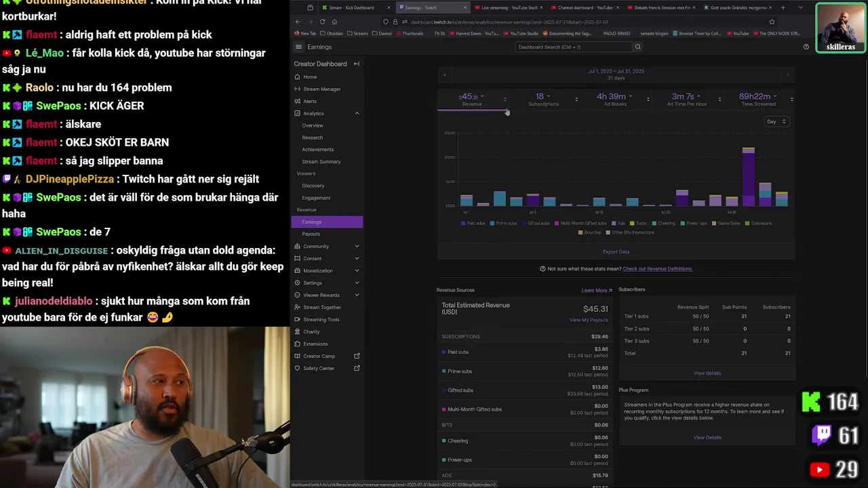Screen dimensions: 868x488
Task: Select the Time Streamed 89h22m metric
Action: point(758,100)
